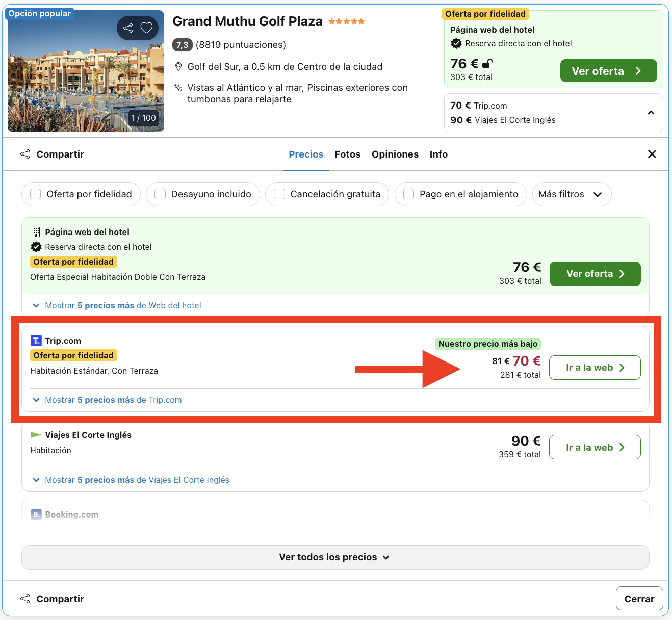This screenshot has width=672, height=620.
Task: Click Ir a la web for Trip.com
Action: point(595,368)
